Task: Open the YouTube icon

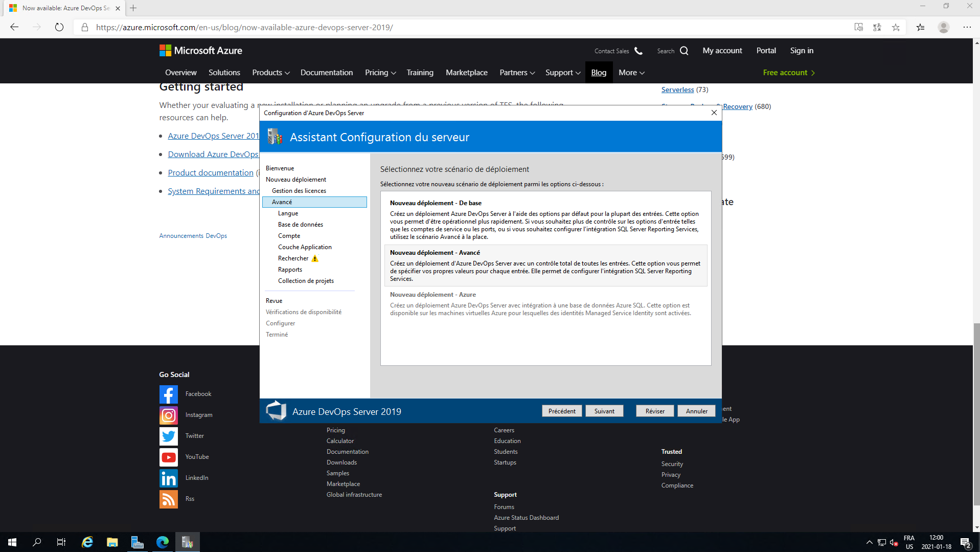Action: (168, 457)
